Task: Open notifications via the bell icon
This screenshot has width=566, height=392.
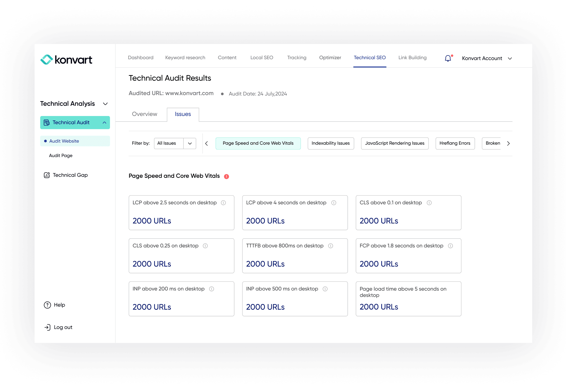Action: coord(448,58)
